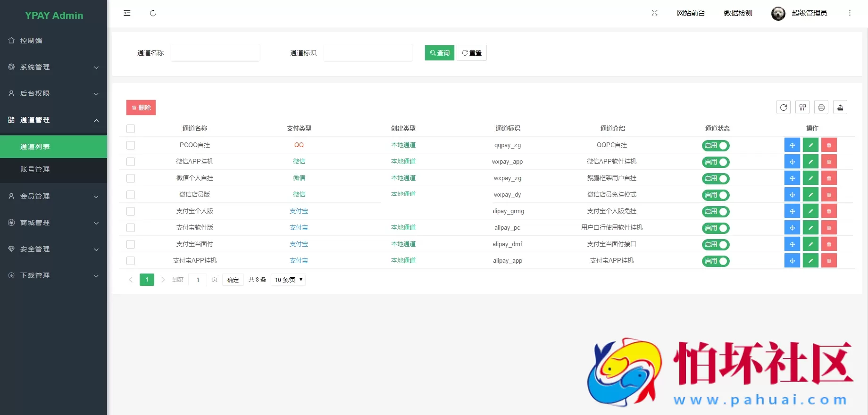Expand the 会员管理 sidebar menu
The height and width of the screenshot is (415, 868).
click(x=53, y=196)
